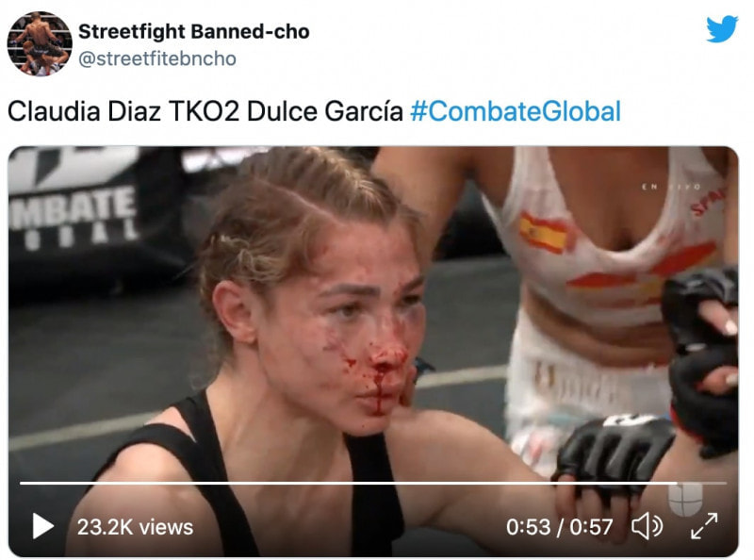
Task: Open the Streetfight Banned-cho profile avatar
Action: 40,43
